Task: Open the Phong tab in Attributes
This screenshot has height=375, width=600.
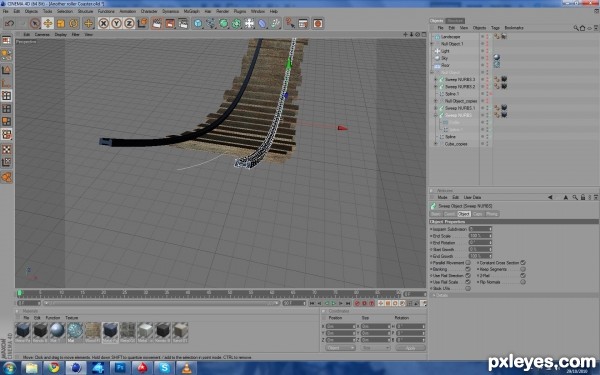Action: pos(492,214)
